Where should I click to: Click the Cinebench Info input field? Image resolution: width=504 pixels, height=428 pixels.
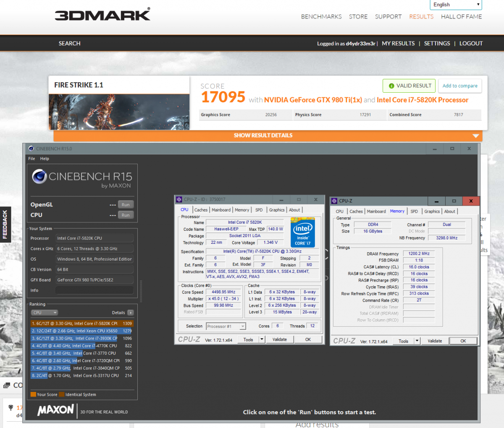click(x=94, y=290)
